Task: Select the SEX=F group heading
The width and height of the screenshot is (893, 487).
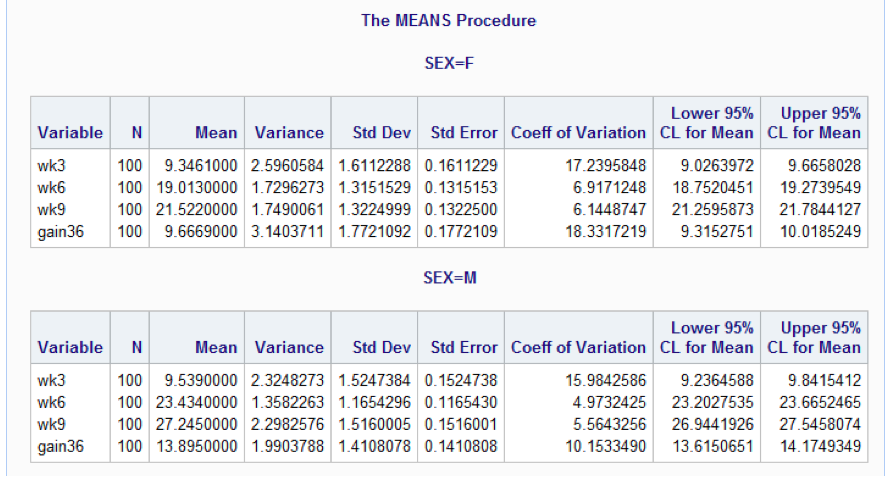Action: [x=449, y=63]
